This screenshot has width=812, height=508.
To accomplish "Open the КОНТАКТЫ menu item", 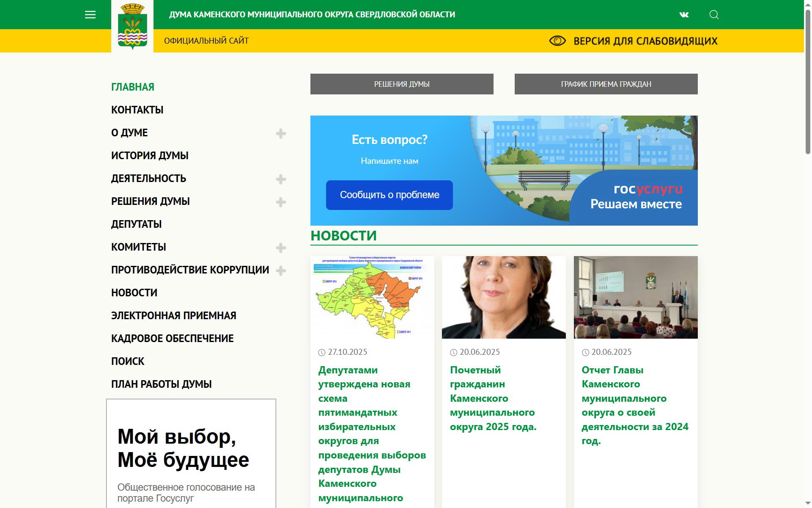I will coord(137,110).
